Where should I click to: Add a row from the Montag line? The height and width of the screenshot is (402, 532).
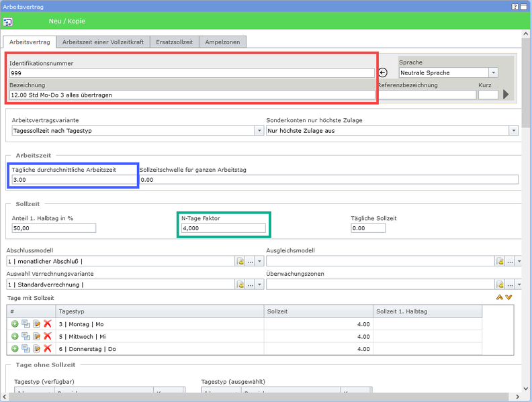15,324
